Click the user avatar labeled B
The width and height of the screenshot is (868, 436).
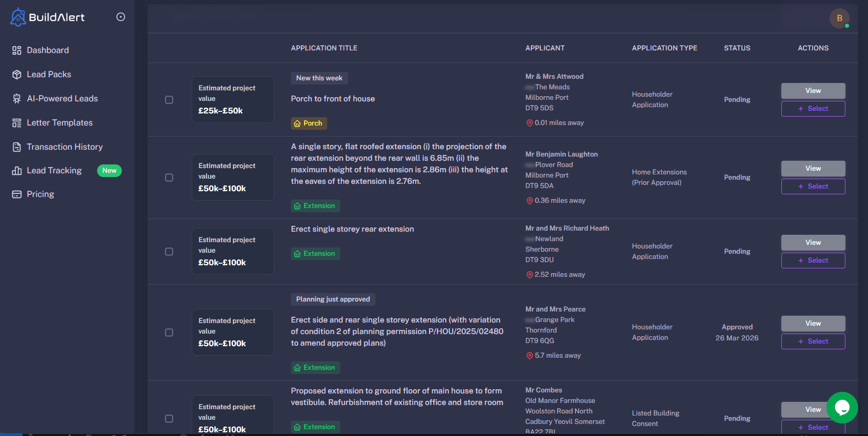[x=839, y=18]
